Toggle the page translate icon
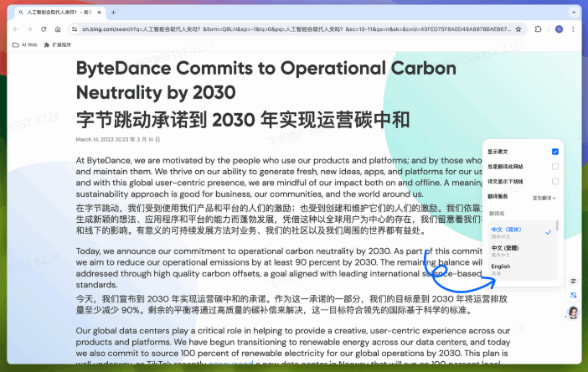 573,296
